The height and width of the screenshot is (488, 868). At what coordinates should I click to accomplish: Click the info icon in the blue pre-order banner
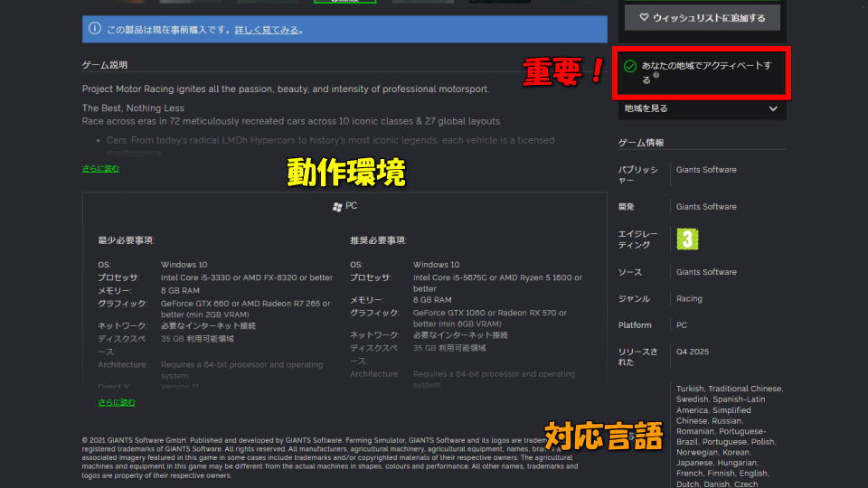point(95,28)
